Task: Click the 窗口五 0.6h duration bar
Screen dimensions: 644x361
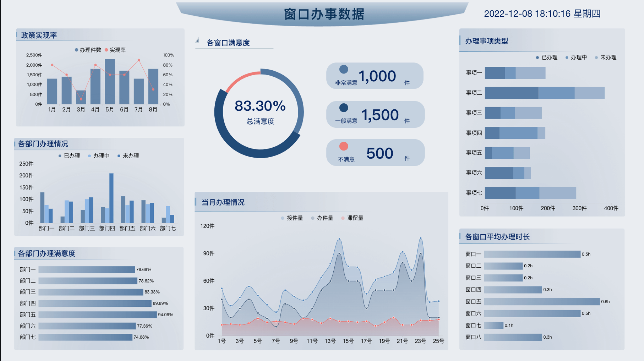Action: pyautogui.click(x=542, y=302)
